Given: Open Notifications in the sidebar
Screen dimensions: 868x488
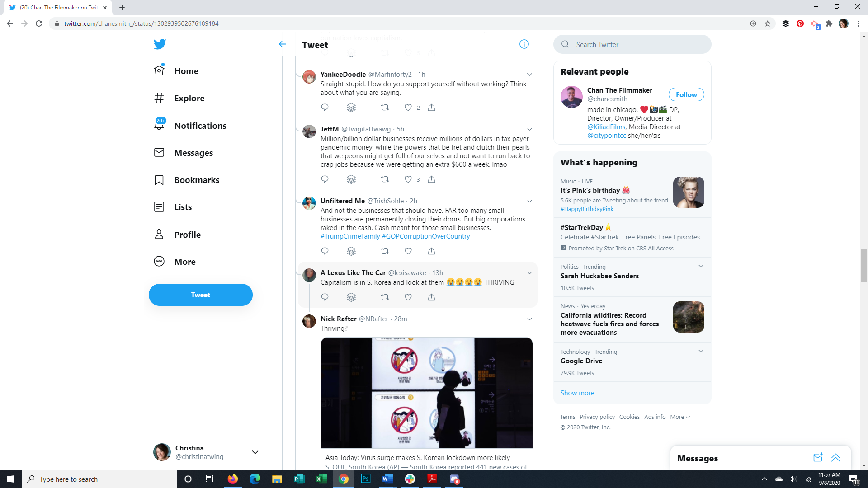Looking at the screenshot, I should pyautogui.click(x=200, y=126).
